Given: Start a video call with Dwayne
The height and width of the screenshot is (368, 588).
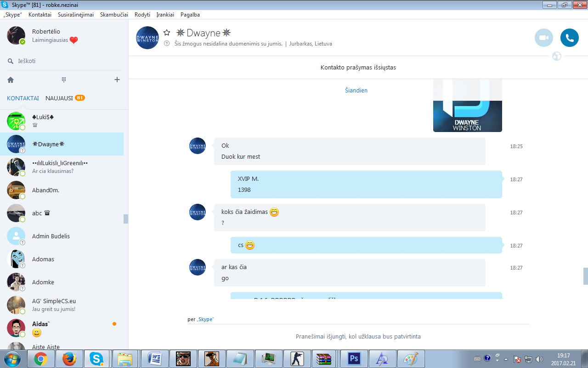Looking at the screenshot, I should 544,38.
